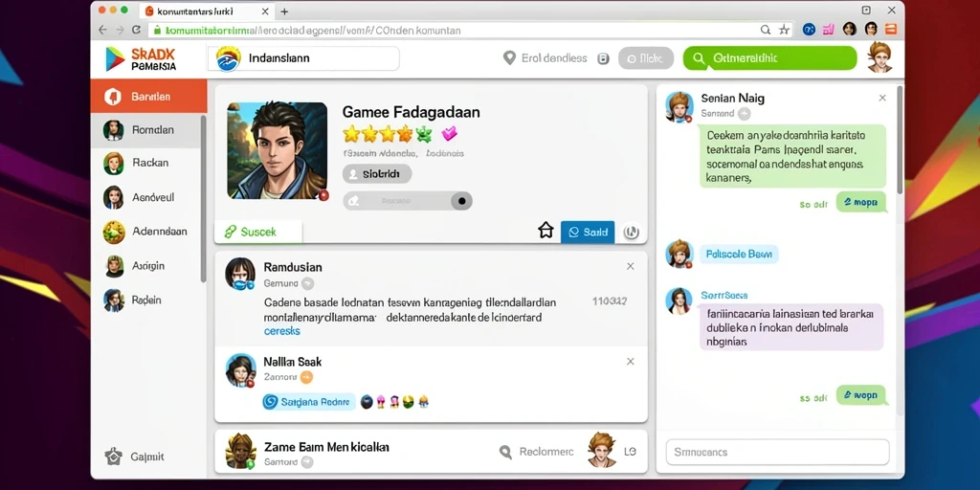Screen dimensions: 980x490
Task: Click the Palscele Bewn chat bubble
Action: point(739,254)
